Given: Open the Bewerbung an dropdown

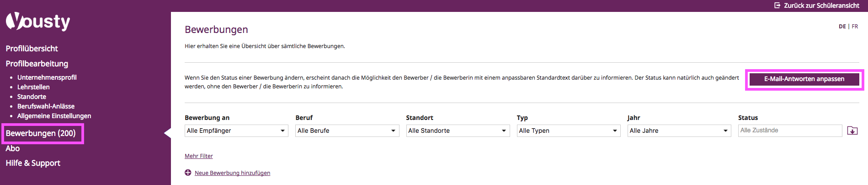Looking at the screenshot, I should click(236, 131).
